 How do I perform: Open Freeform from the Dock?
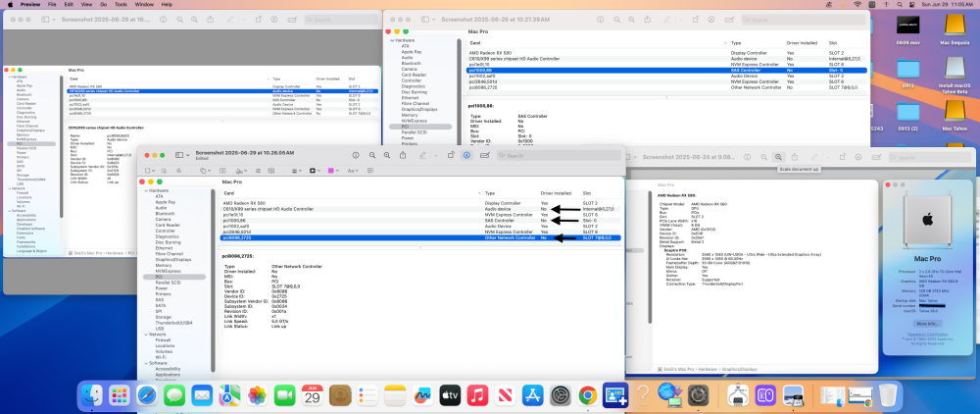tap(423, 395)
